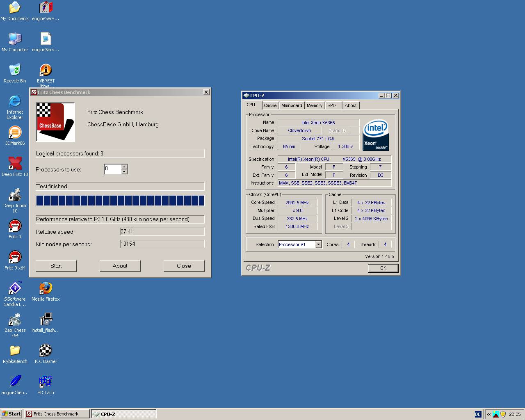Click the Level 2 cache 2 x 4096 KBytes
Image resolution: width=525 pixels, height=420 pixels.
(x=372, y=219)
